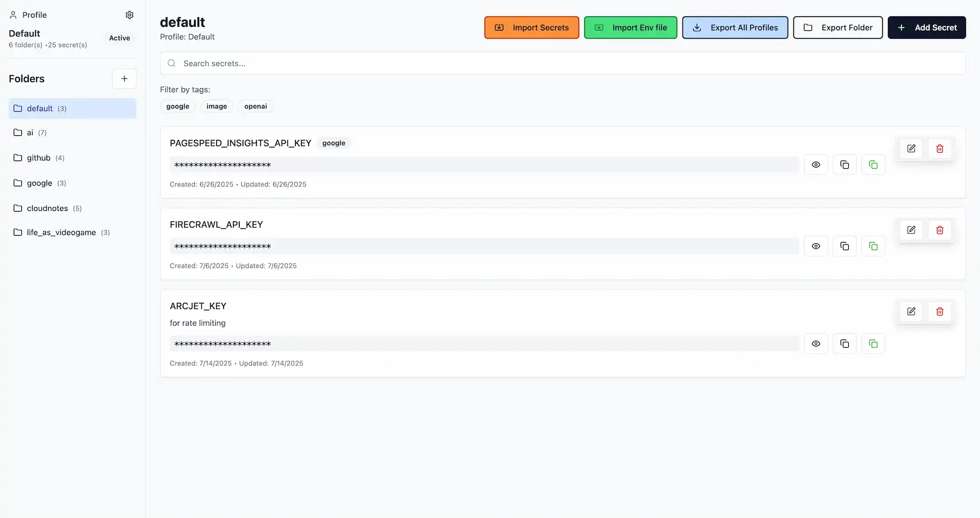This screenshot has height=518, width=980.
Task: Click green copy icon for FIRECRAWL_API_KEY
Action: [x=873, y=246]
